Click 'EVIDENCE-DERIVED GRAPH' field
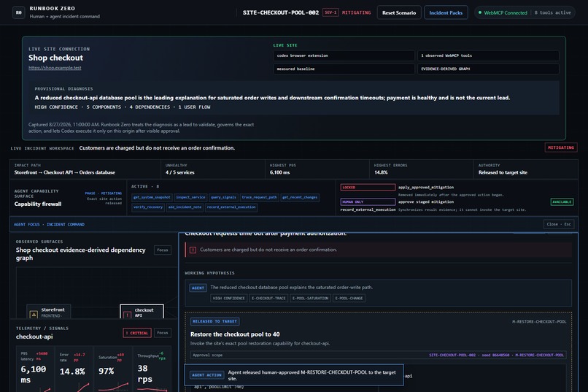Viewport: 588px width, 392px height. [488, 69]
